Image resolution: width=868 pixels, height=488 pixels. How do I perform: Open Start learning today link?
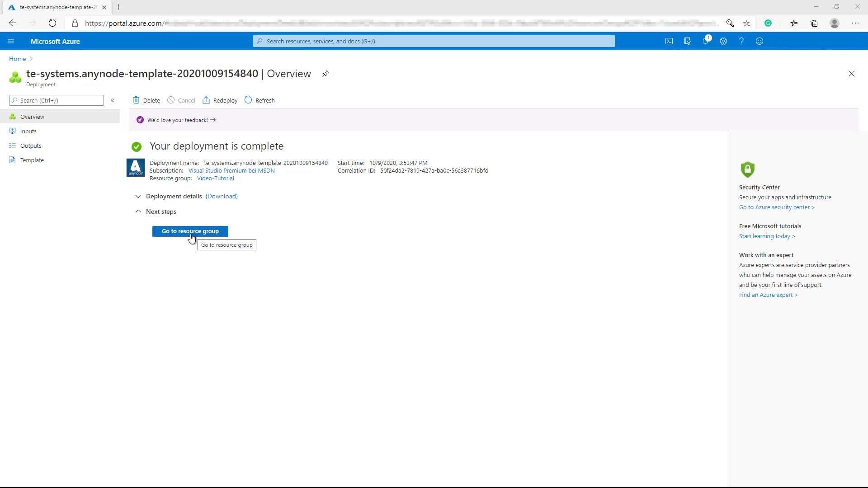tap(767, 236)
